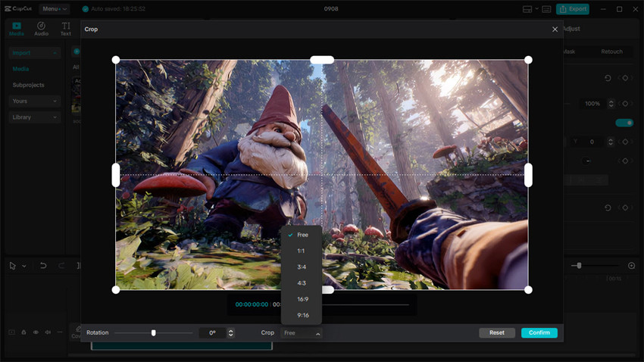Open the Menu dropdown
Screen dimensions: 644x362
click(55, 8)
